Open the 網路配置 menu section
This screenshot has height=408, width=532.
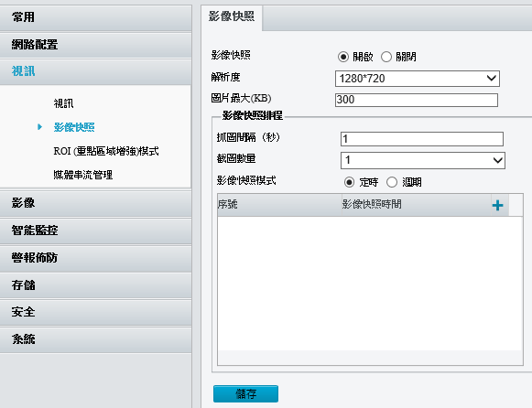tap(95, 45)
